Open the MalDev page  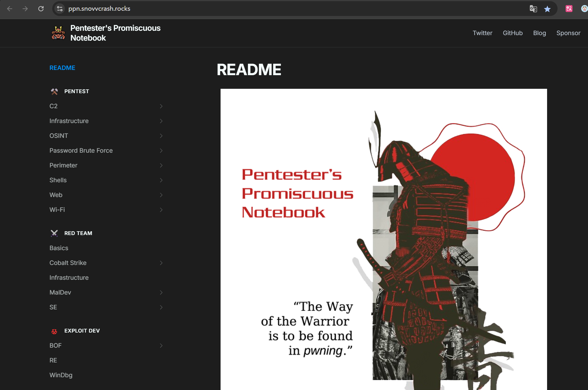(x=60, y=292)
